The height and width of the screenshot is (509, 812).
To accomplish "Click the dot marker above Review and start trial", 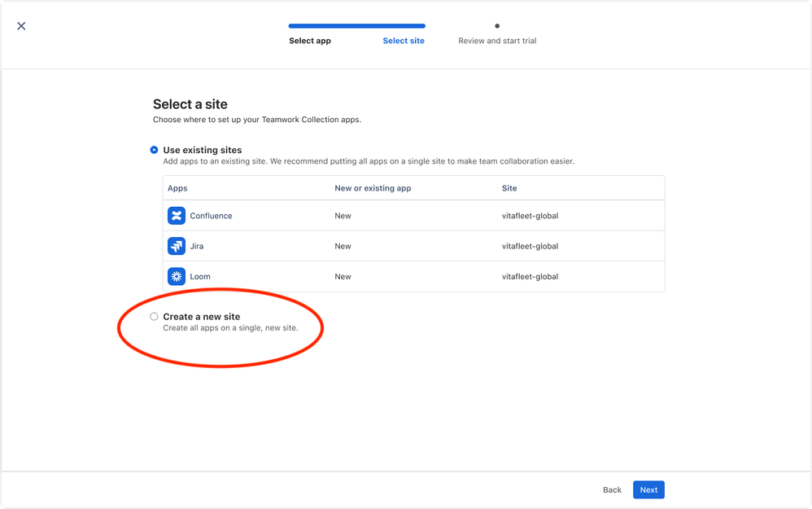I will pyautogui.click(x=497, y=26).
